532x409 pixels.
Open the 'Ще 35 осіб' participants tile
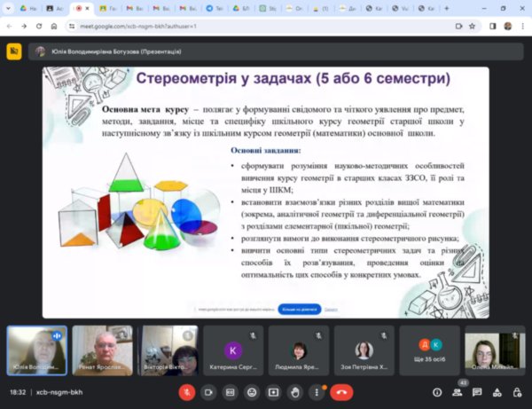(430, 351)
